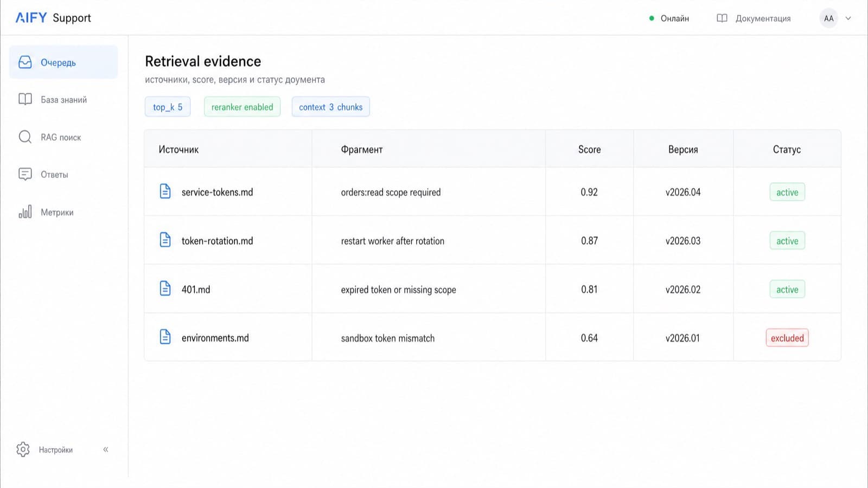The height and width of the screenshot is (488, 868).
Task: Select 'expired token or missing scope' fragment
Action: point(398,290)
